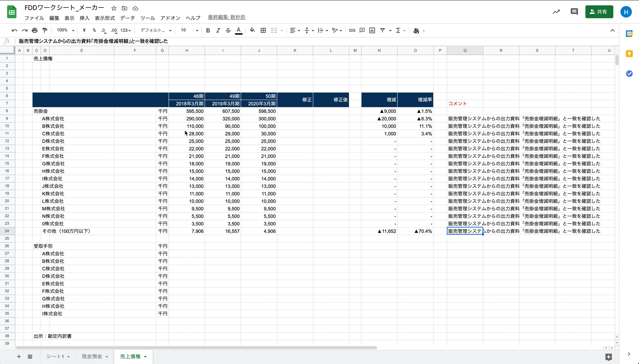Open the 最終編集: 数秒前 link

[x=226, y=17]
